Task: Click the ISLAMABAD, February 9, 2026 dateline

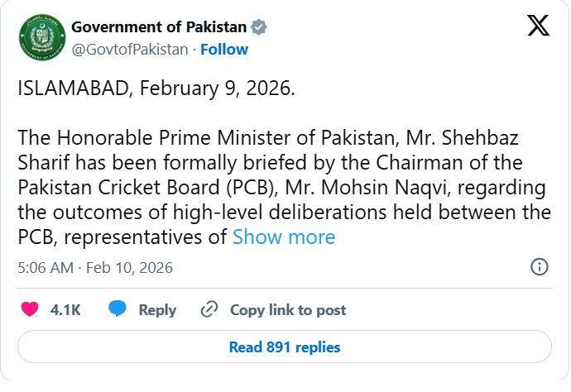Action: click(x=156, y=88)
